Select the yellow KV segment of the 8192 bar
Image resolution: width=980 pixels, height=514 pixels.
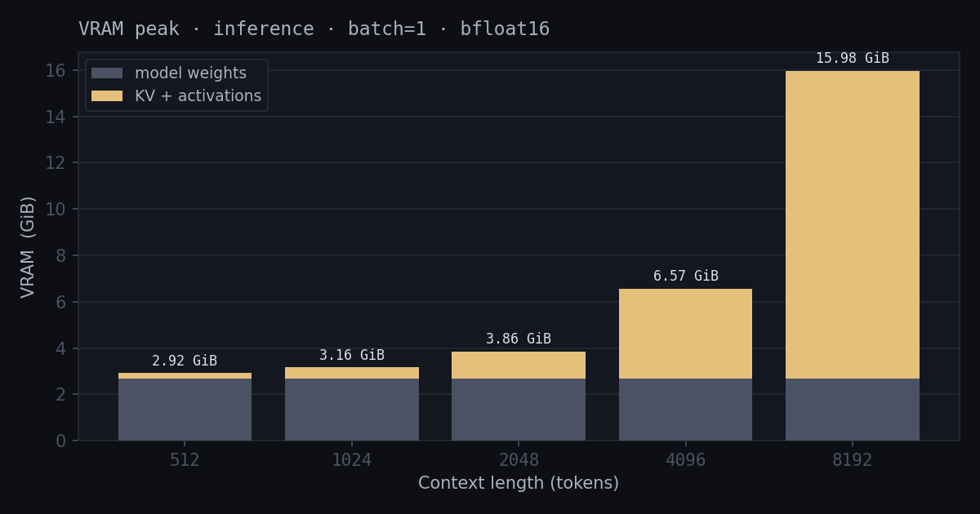coord(852,224)
